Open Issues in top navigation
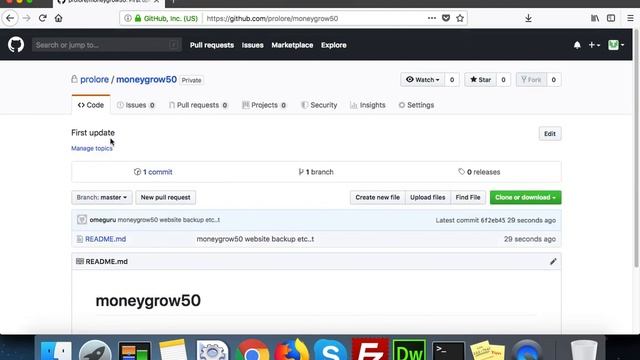The height and width of the screenshot is (360, 640). (252, 45)
